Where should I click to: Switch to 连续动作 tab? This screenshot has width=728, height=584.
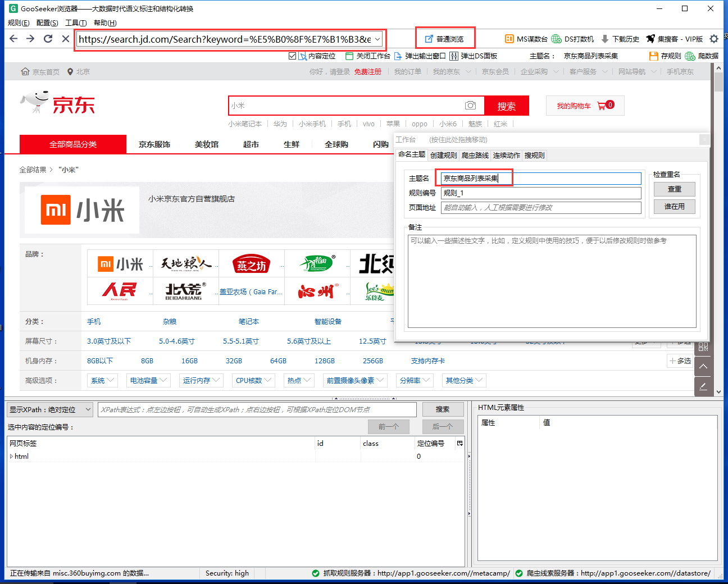(x=507, y=155)
